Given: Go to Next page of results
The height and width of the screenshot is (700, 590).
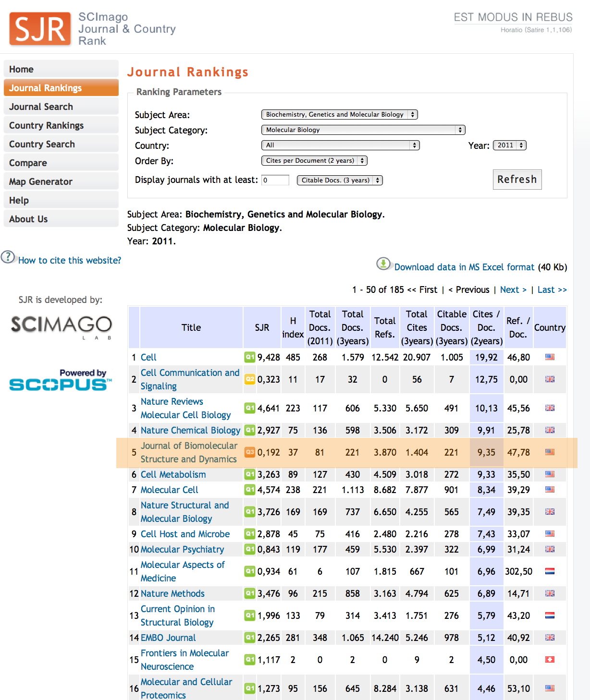Looking at the screenshot, I should tap(513, 290).
